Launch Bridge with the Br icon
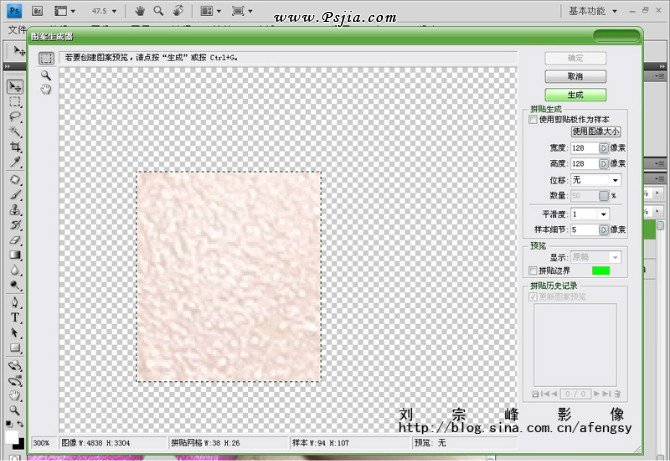 (37, 11)
